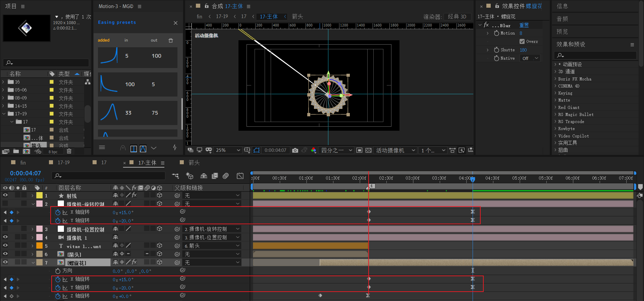Uncheck the Overr checkbox in effect controls

coord(522,42)
